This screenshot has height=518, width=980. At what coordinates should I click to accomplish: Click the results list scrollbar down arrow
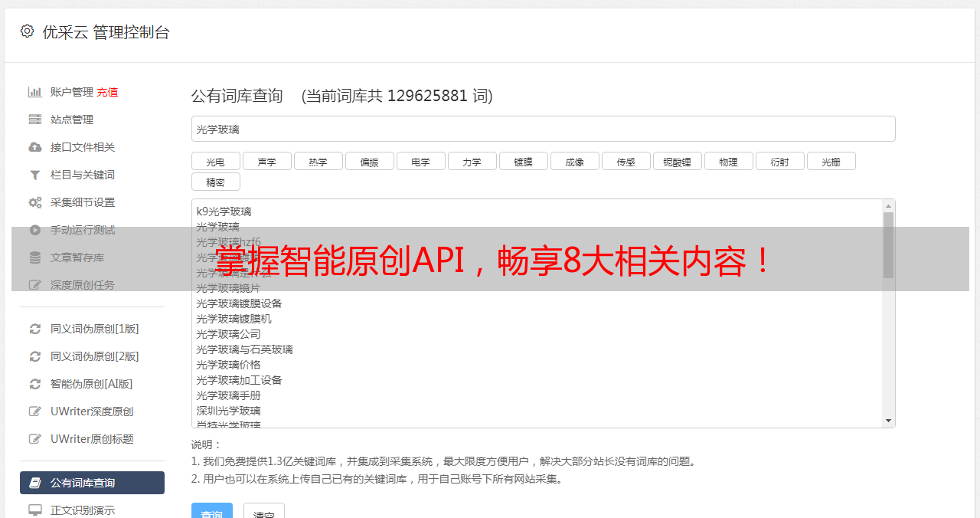[x=888, y=421]
